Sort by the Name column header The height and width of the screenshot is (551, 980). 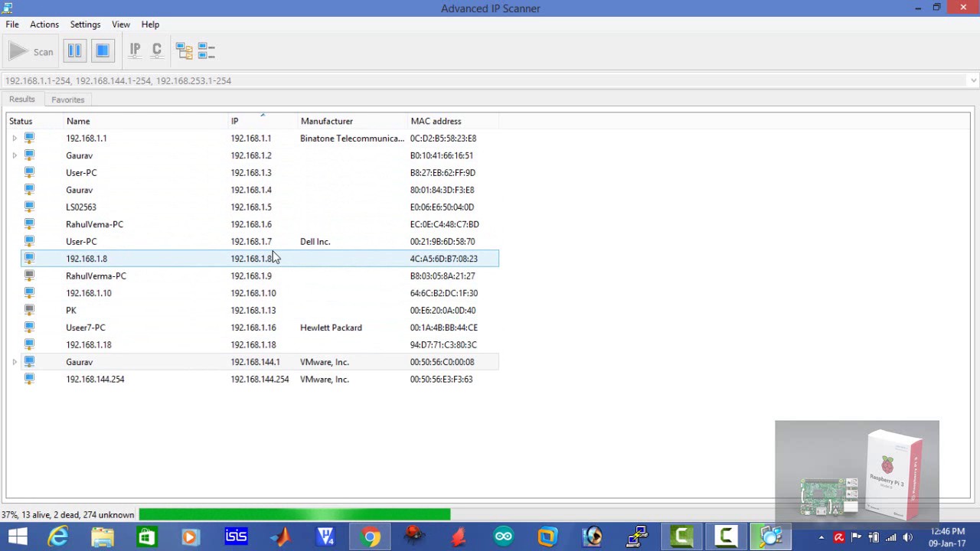point(145,121)
